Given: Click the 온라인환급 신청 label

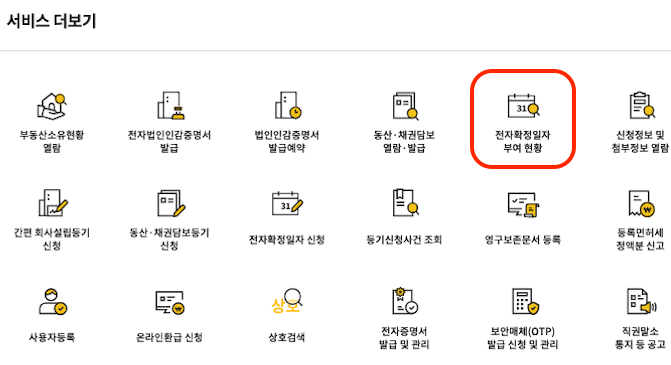Looking at the screenshot, I should (x=169, y=337).
